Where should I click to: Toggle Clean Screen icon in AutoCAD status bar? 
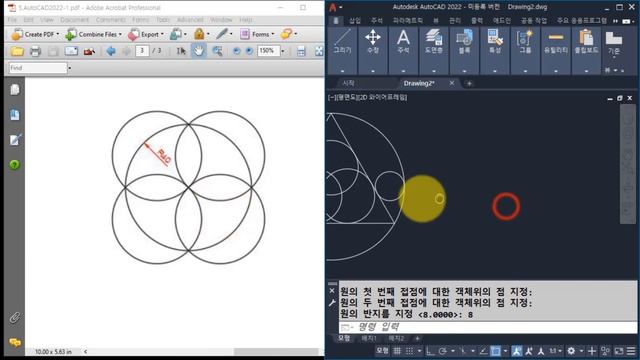[619, 351]
